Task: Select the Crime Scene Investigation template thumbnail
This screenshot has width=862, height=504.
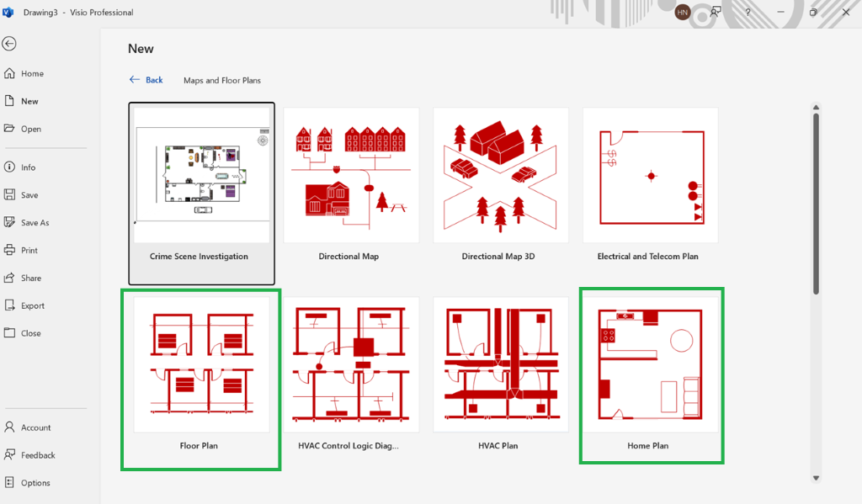Action: tap(202, 175)
